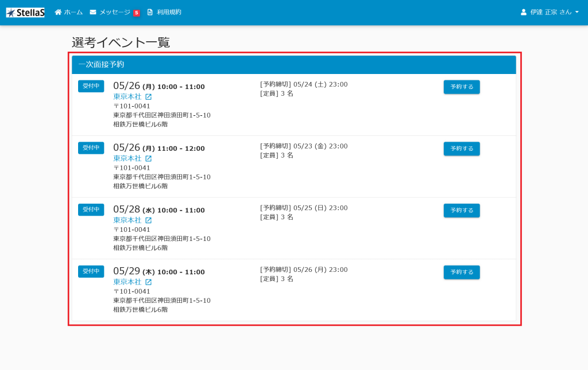Viewport: 588px width, 370px height.
Task: Reserve the 05/28 10:00 interview slot
Action: 461,211
